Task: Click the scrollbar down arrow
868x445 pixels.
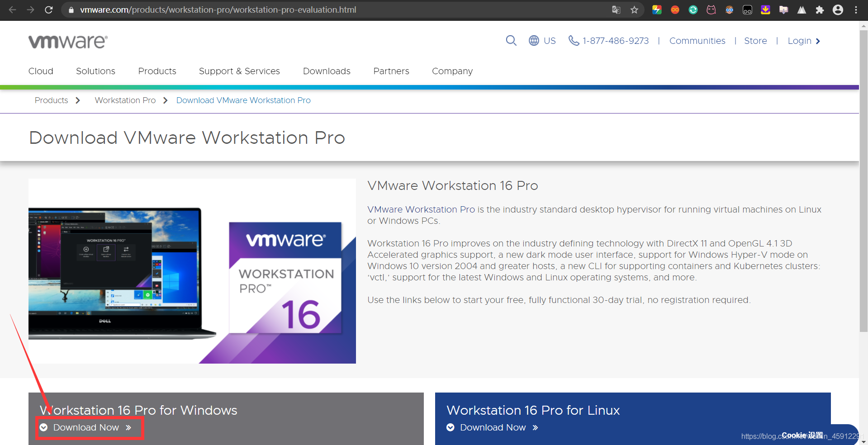Action: pos(863,441)
